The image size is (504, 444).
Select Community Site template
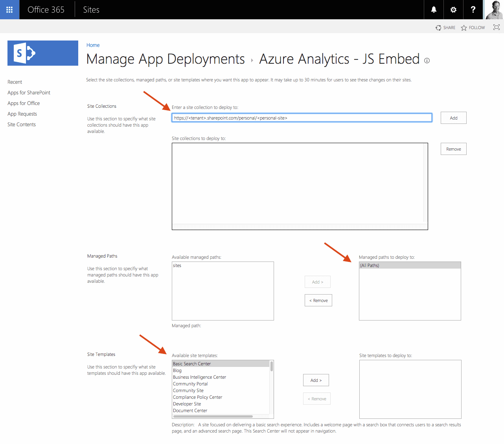click(221, 391)
